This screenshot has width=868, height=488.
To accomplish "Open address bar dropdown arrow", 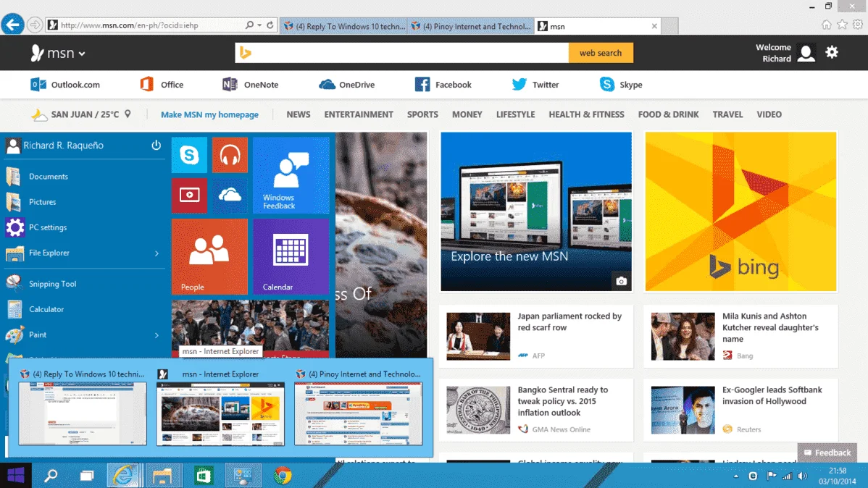I will (x=259, y=25).
